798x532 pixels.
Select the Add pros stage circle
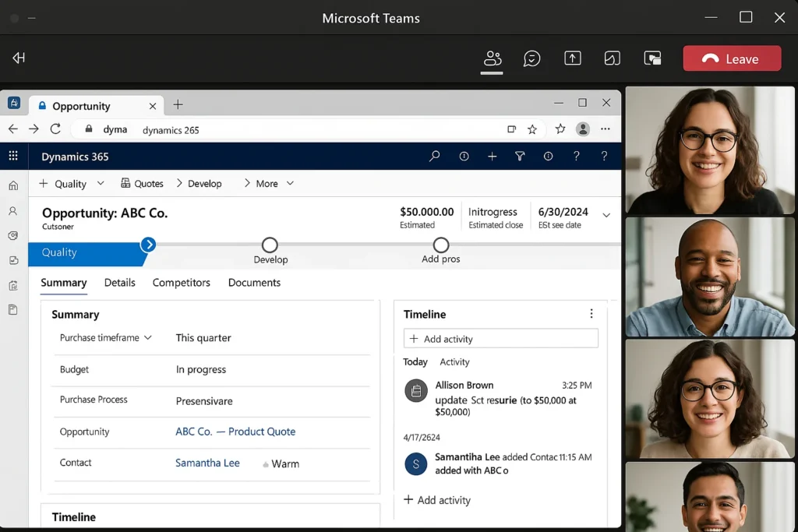(441, 245)
